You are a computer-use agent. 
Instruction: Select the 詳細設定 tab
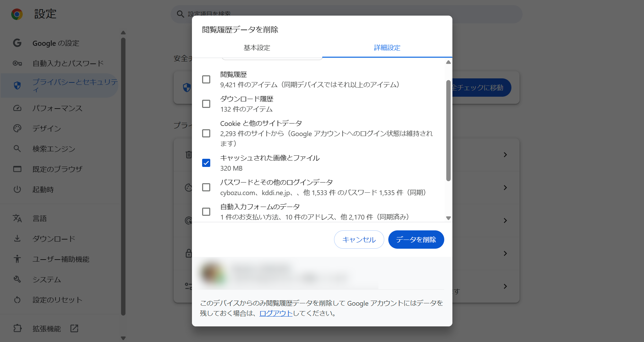[x=387, y=48]
